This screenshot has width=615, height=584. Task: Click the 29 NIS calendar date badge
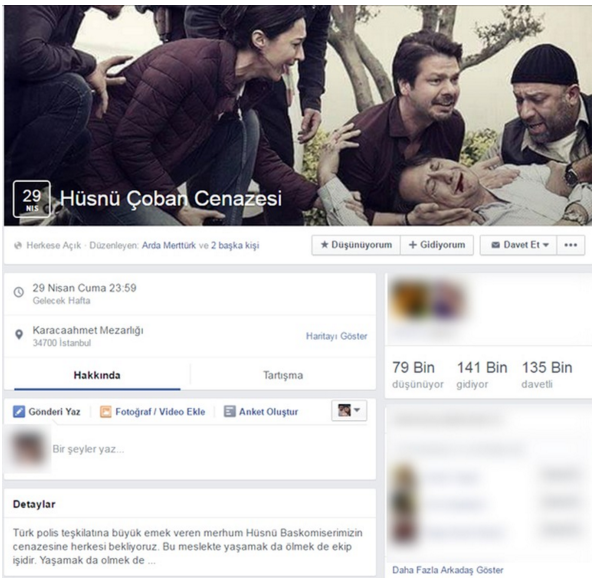pos(32,199)
